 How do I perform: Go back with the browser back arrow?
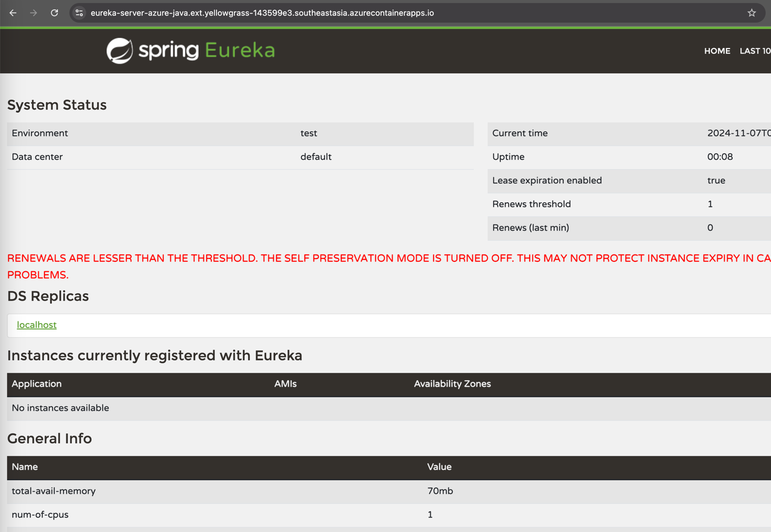coord(13,13)
